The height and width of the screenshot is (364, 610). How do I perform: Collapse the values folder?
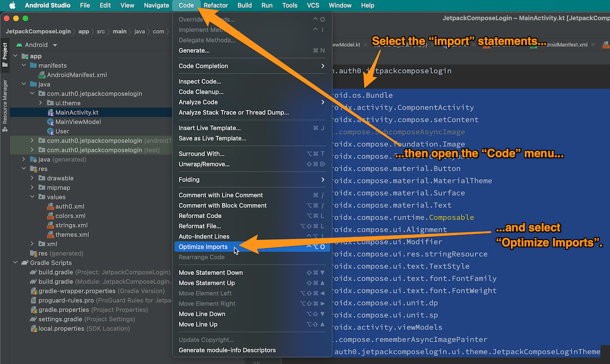tap(32, 197)
